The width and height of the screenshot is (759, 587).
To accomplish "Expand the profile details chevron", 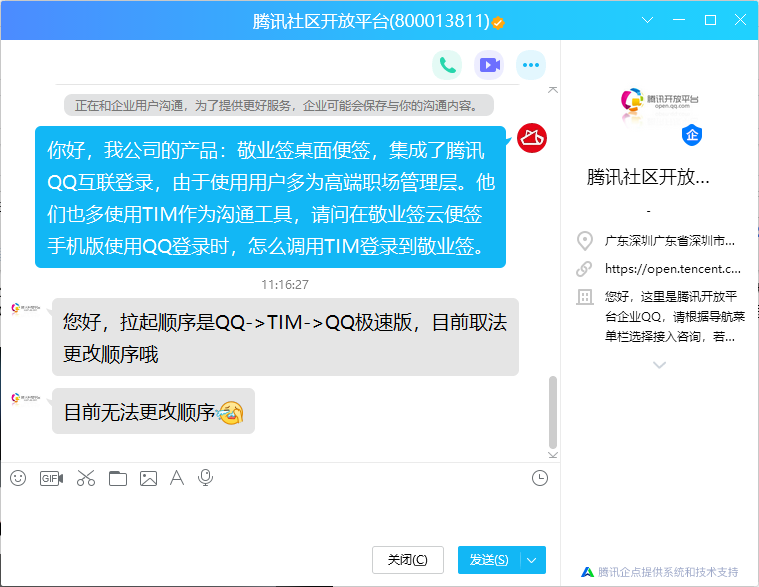I will point(659,365).
